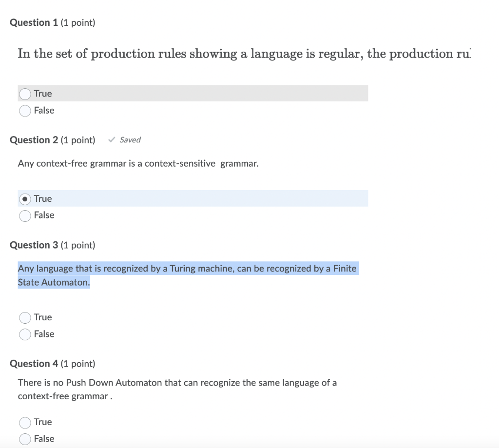Mark True on Question 3
The image size is (499, 448).
click(x=25, y=317)
